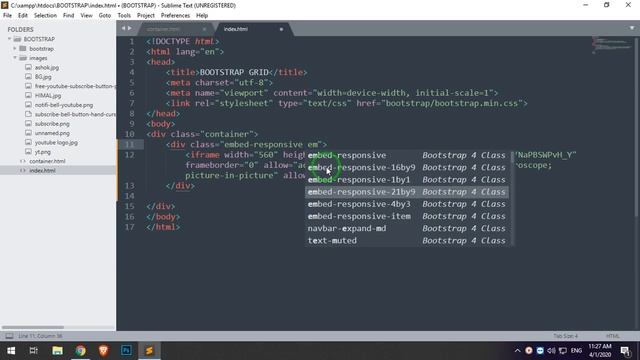The height and width of the screenshot is (360, 640).
Task: Open the Find menu
Action: (x=69, y=16)
